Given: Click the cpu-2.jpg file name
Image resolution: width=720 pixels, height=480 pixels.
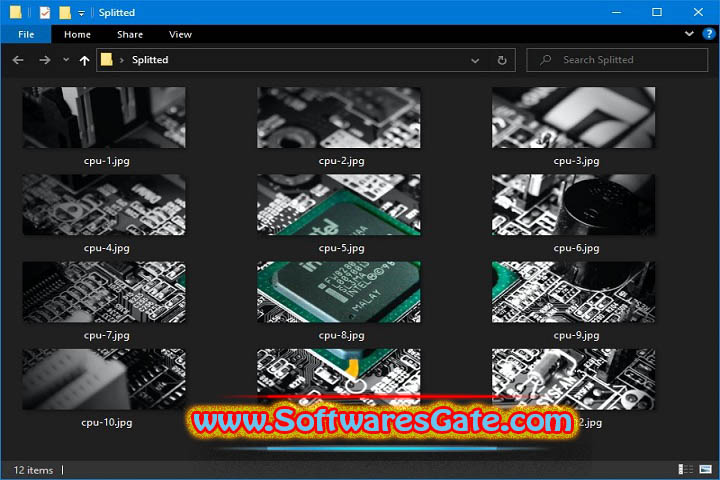Looking at the screenshot, I should click(x=342, y=161).
